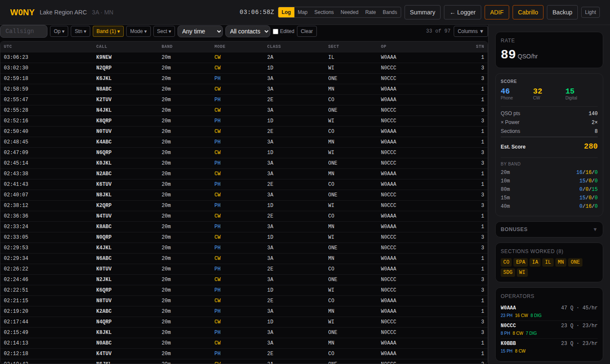Export the log as ADIF
610x364 pixels.
pyautogui.click(x=497, y=12)
